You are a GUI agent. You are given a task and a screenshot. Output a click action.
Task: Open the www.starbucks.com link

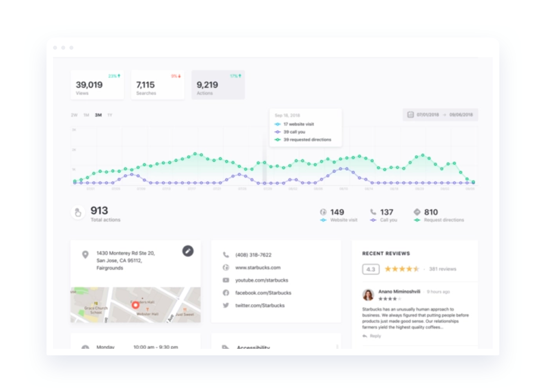coord(258,268)
